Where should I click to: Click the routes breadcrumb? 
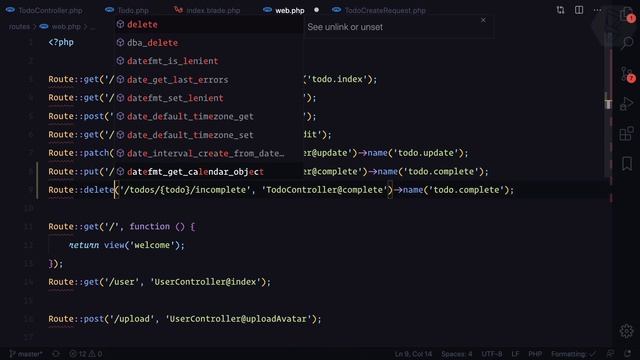[19, 27]
